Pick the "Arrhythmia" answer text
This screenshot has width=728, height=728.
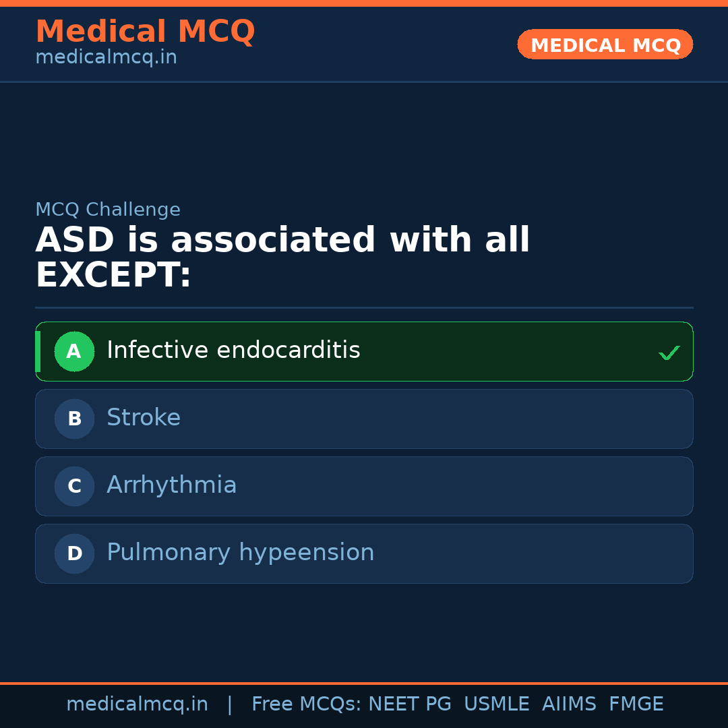coord(172,485)
